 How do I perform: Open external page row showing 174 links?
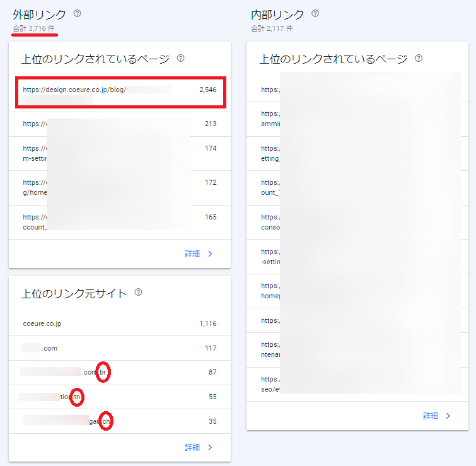pyautogui.click(x=120, y=153)
